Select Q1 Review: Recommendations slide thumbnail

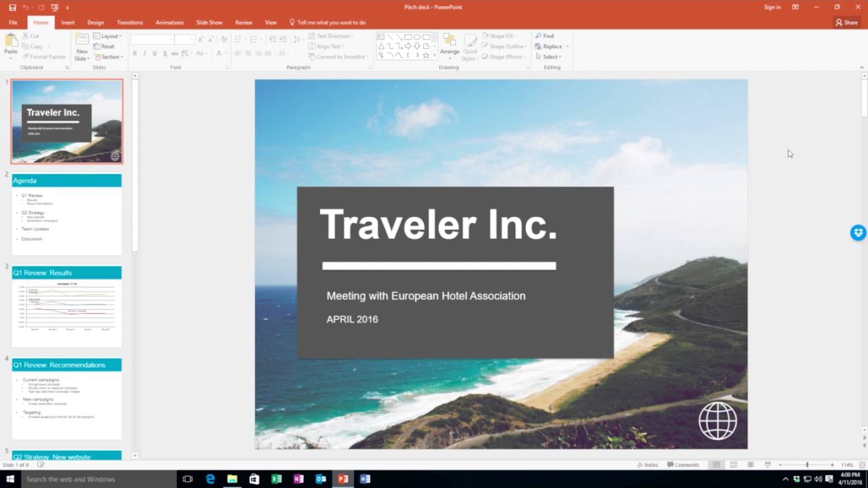pos(66,399)
